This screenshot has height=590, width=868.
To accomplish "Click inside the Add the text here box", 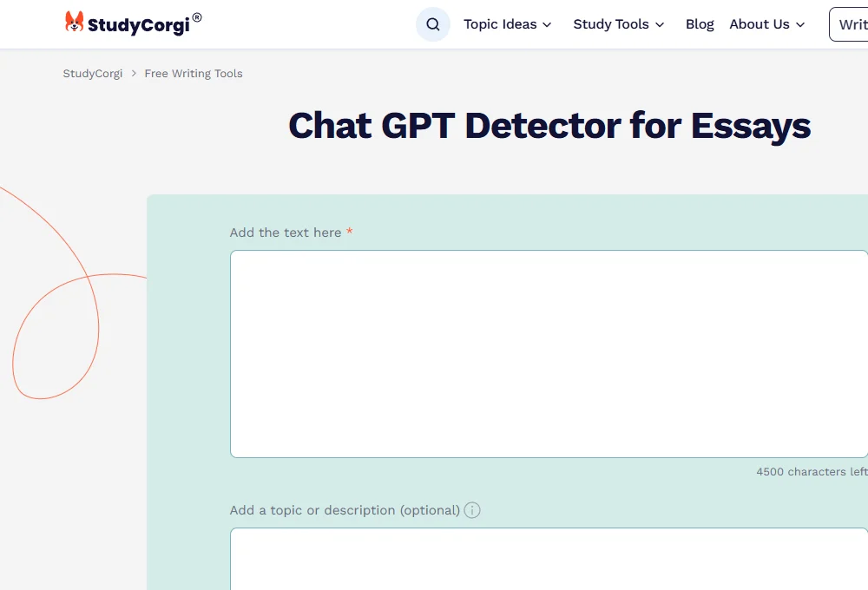I will coord(549,354).
